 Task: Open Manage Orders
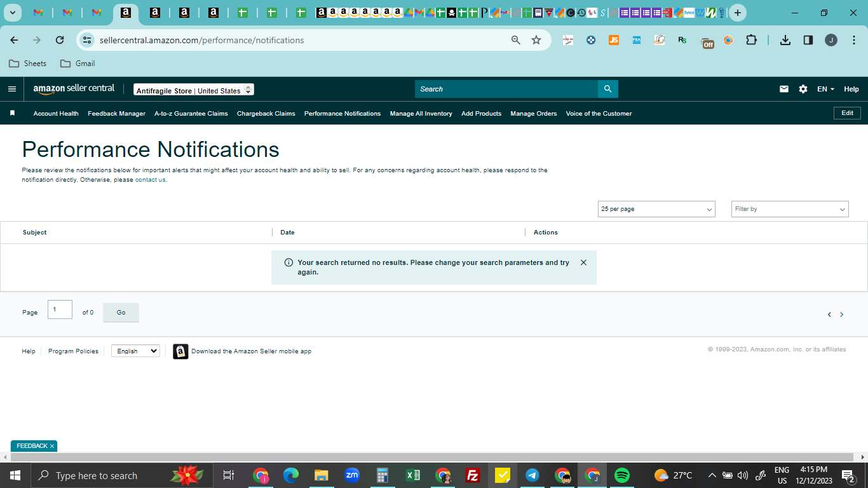tap(534, 114)
